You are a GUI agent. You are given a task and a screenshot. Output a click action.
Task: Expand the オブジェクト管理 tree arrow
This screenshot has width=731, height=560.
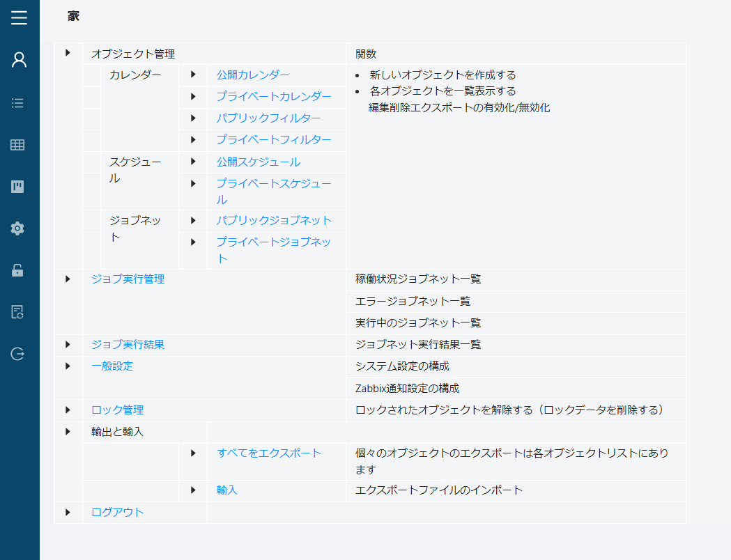(68, 54)
